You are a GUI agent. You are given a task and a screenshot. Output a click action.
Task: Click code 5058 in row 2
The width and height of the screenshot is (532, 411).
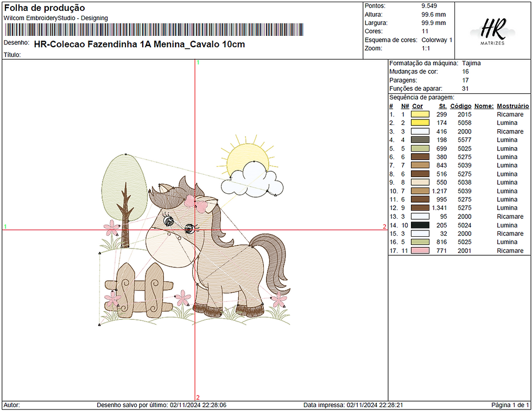(x=465, y=123)
